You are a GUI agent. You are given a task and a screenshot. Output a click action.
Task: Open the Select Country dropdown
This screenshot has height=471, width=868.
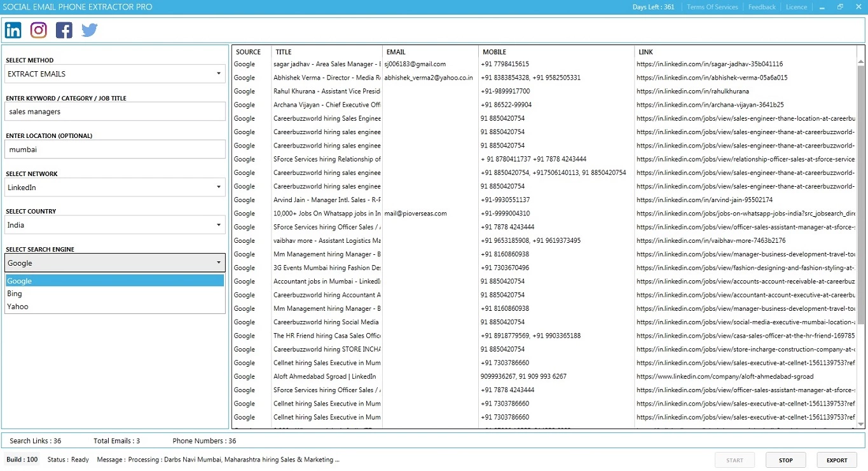point(114,225)
